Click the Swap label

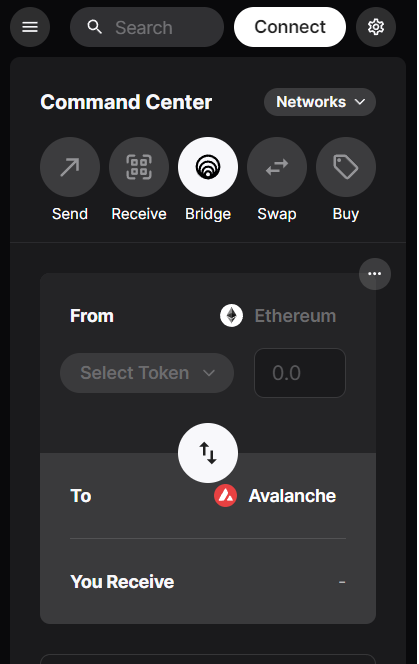[x=277, y=214]
